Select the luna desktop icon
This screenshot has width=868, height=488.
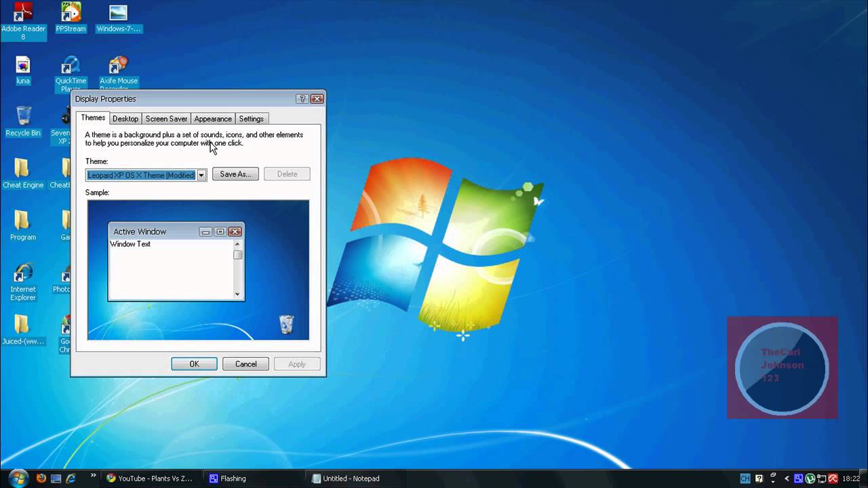pyautogui.click(x=23, y=70)
